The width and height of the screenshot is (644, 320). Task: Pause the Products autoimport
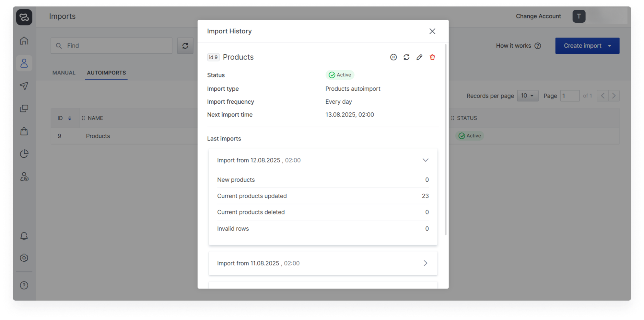(393, 57)
